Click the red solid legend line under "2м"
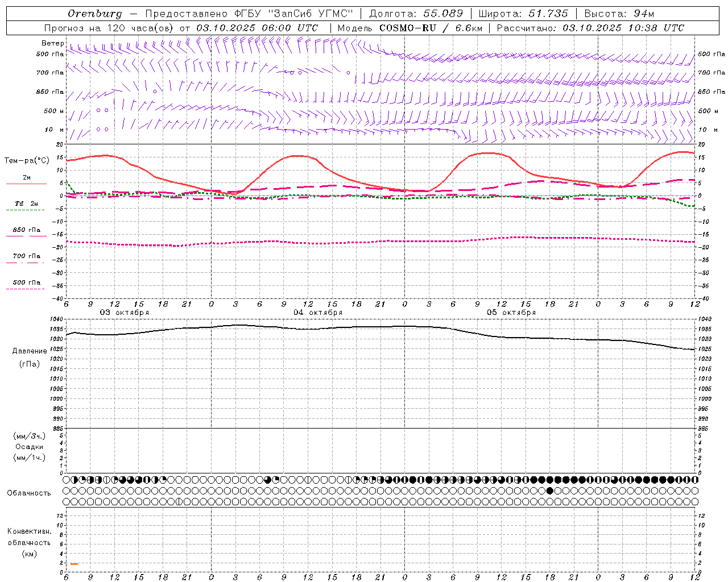Viewport: 728px width, 582px height. tap(26, 184)
